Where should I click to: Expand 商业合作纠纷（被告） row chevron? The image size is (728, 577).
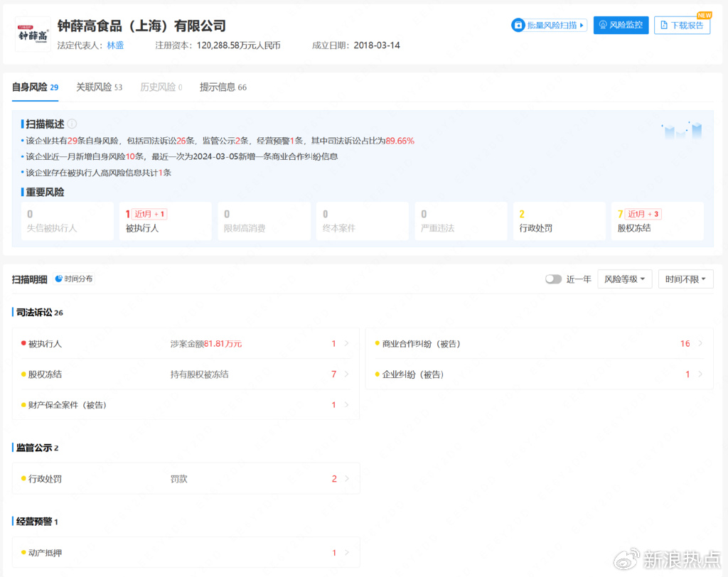700,343
